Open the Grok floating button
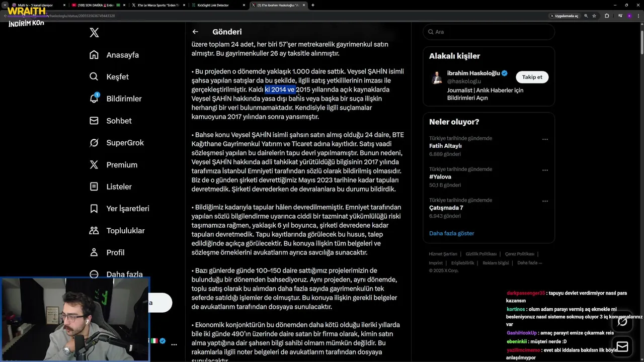 pyautogui.click(x=622, y=321)
